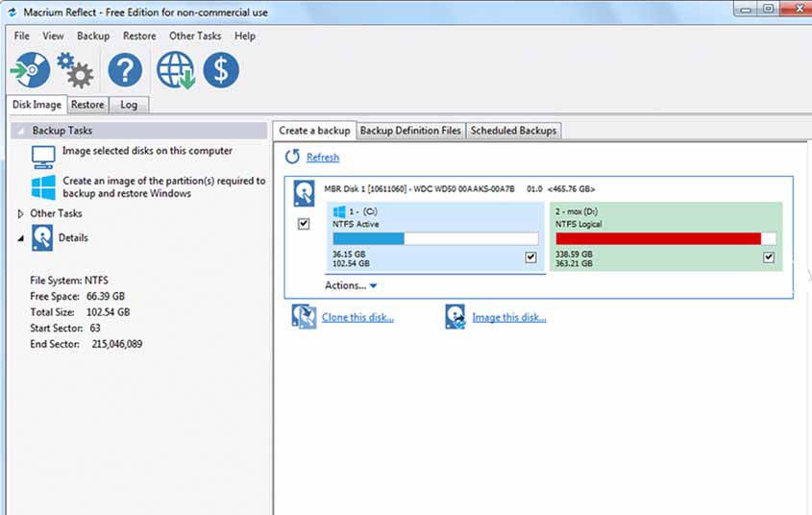Image resolution: width=812 pixels, height=515 pixels.
Task: Click the Details hard disk icon
Action: point(42,238)
